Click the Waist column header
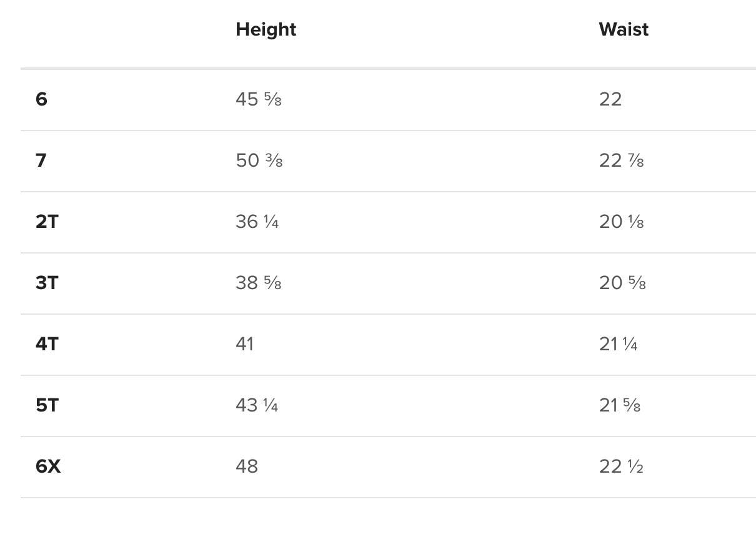 point(623,29)
